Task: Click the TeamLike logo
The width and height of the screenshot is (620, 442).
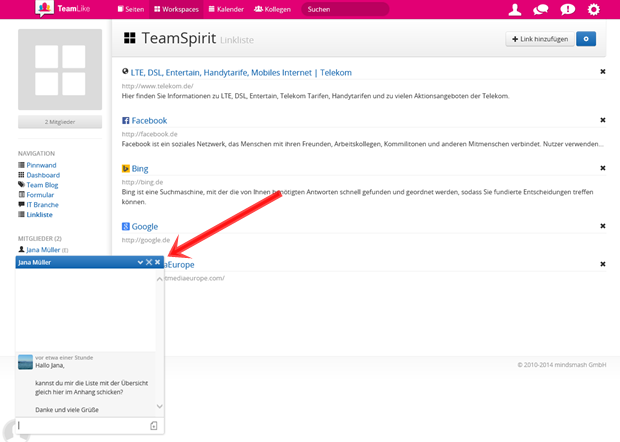Action: point(62,9)
